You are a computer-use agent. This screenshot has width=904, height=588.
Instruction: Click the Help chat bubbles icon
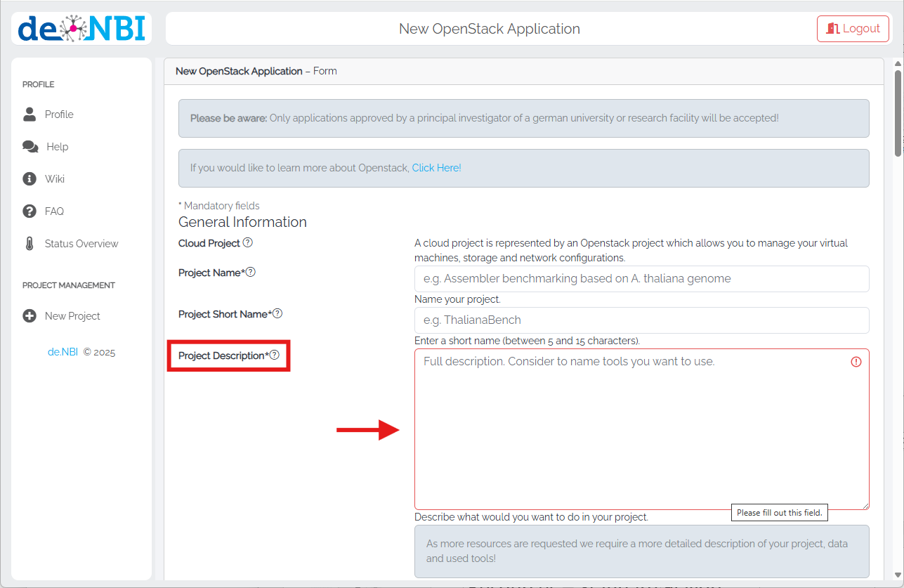click(x=30, y=146)
